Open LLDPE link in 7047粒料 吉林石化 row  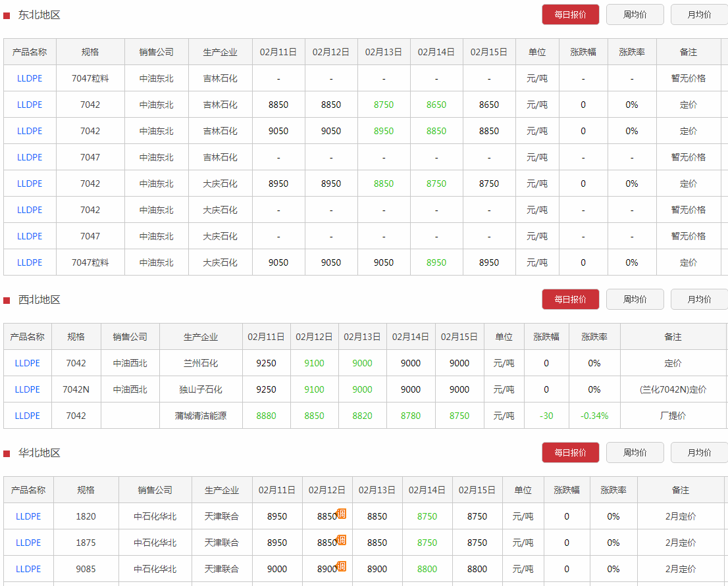click(x=30, y=78)
